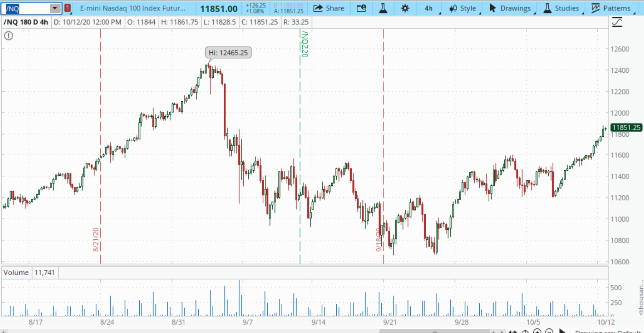Open the Studies menu
Image resolution: width=644 pixels, height=333 pixels.
tap(561, 8)
